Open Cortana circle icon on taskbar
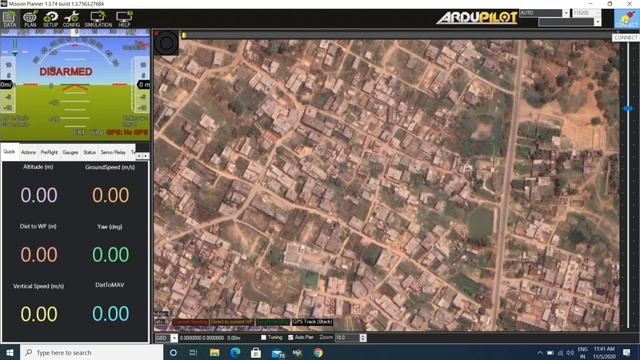The image size is (640, 360). [173, 352]
